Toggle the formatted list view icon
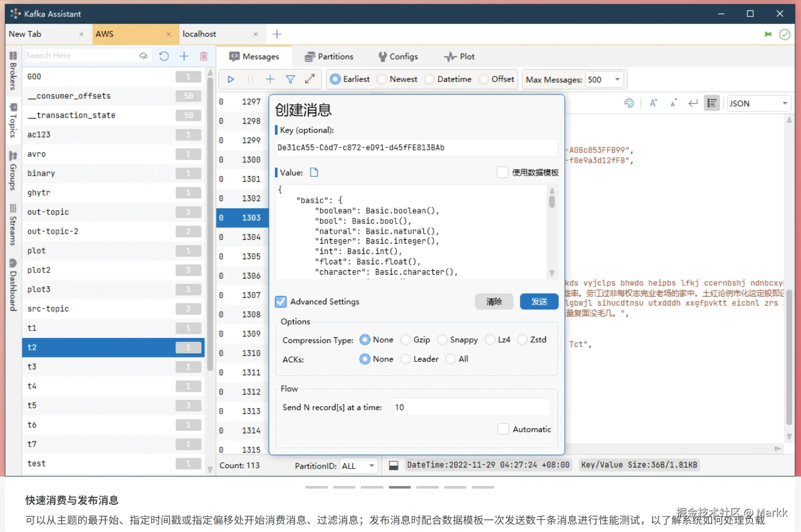801x532 pixels. (712, 103)
